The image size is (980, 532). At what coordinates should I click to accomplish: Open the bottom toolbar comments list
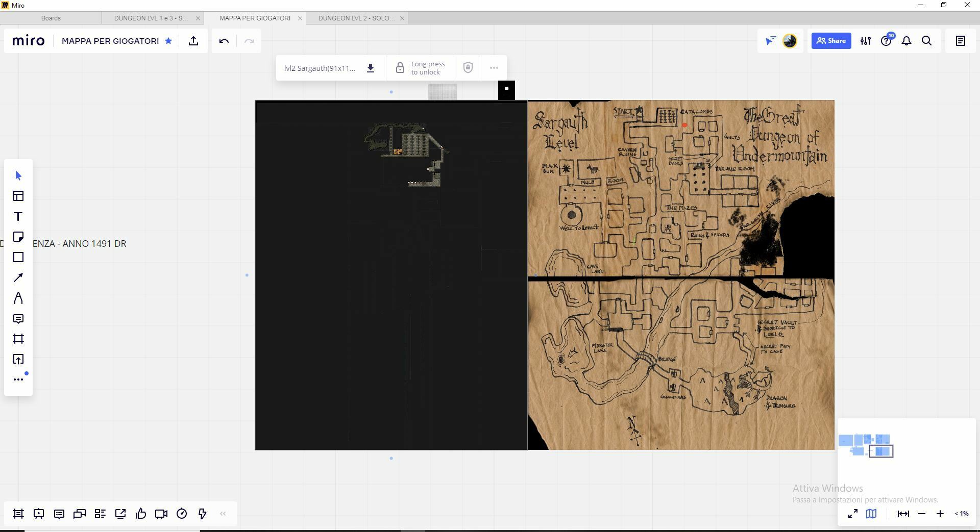pyautogui.click(x=59, y=514)
